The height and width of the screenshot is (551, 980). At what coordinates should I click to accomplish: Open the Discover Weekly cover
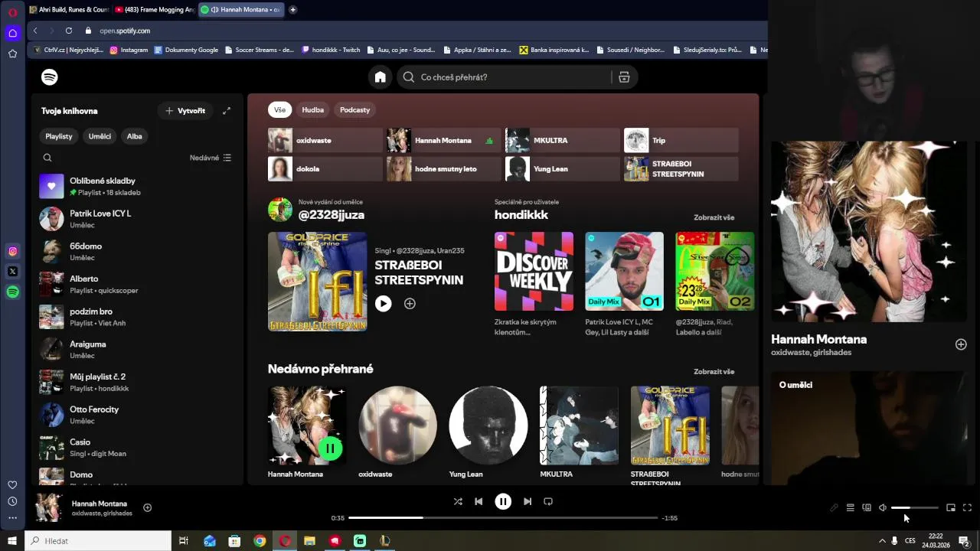pyautogui.click(x=534, y=271)
